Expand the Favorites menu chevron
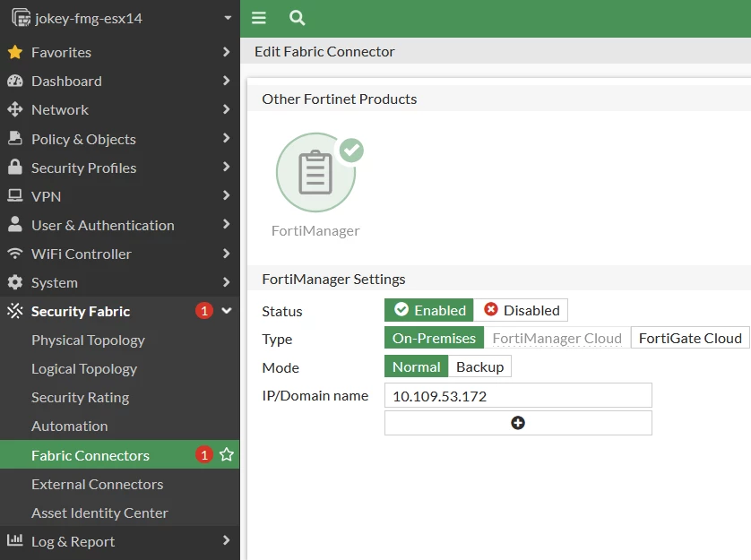 click(x=227, y=52)
